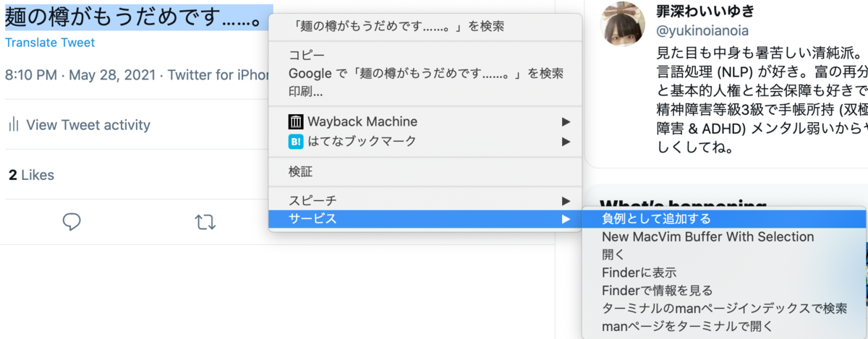Click the retweet arrows icon
868x339 pixels.
tap(205, 221)
